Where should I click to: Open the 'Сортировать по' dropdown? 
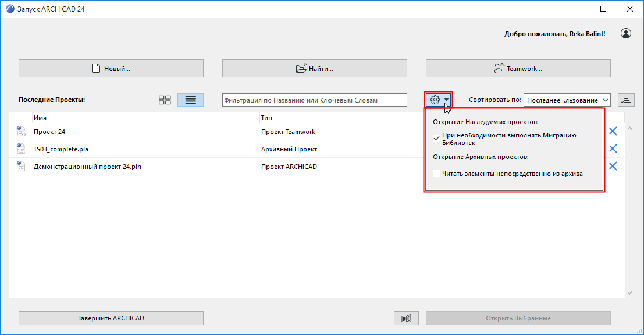(567, 100)
